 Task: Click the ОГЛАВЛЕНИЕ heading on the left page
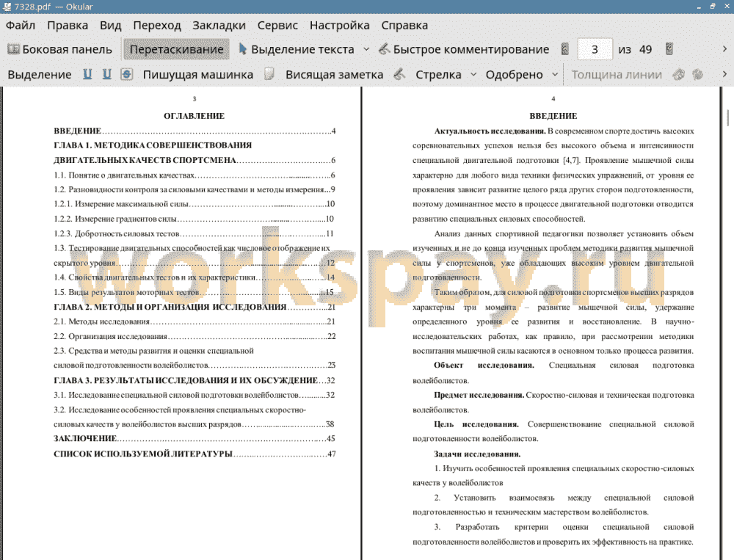pyautogui.click(x=195, y=116)
